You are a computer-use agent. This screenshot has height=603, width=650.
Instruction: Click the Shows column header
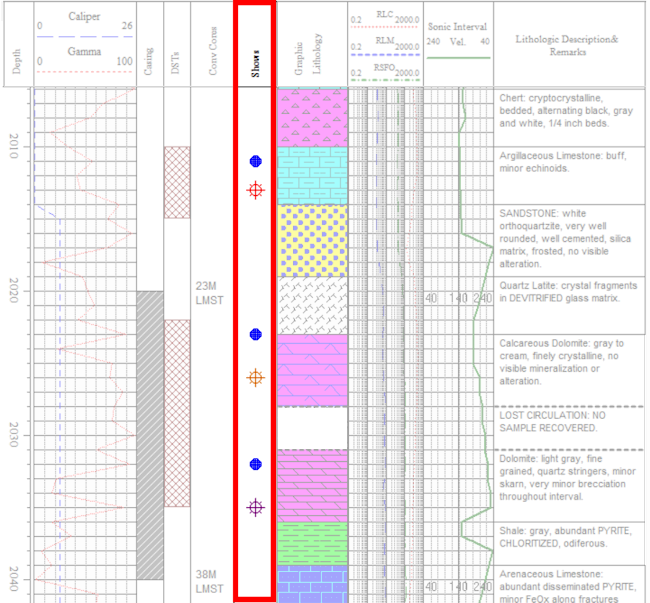[x=255, y=62]
